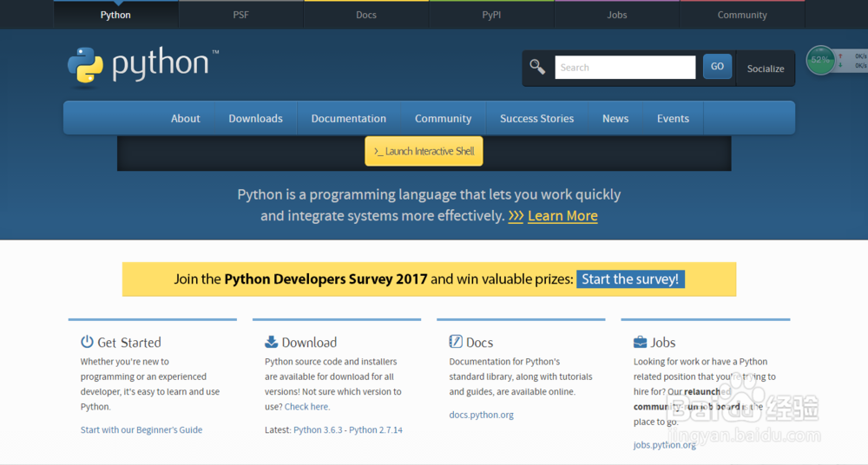
Task: Click the green 52% meter widget
Action: pyautogui.click(x=820, y=61)
